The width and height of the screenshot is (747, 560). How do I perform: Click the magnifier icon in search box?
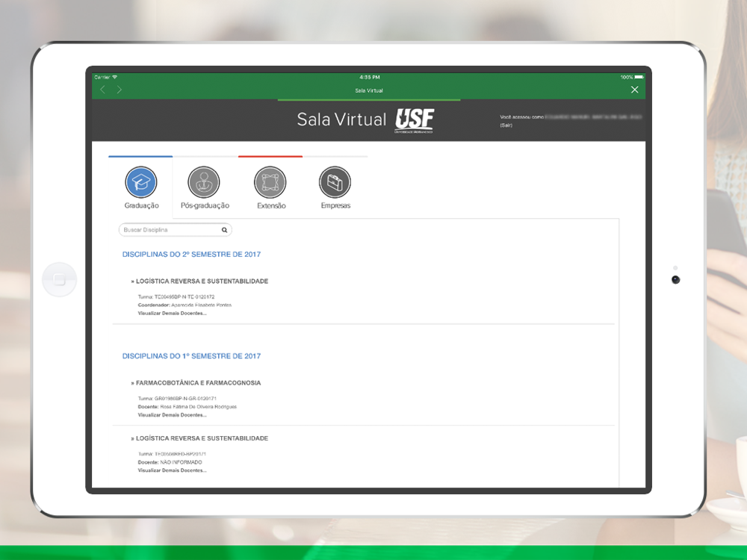point(224,230)
